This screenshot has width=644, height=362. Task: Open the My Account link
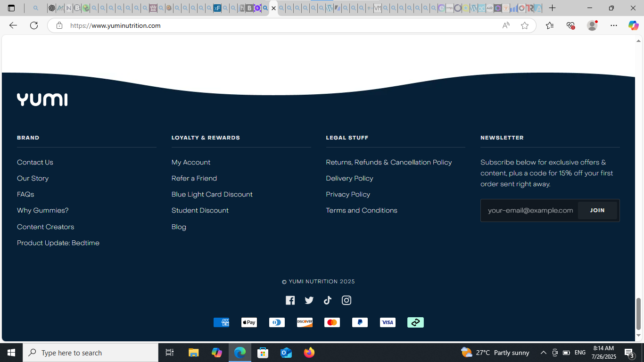tap(191, 162)
